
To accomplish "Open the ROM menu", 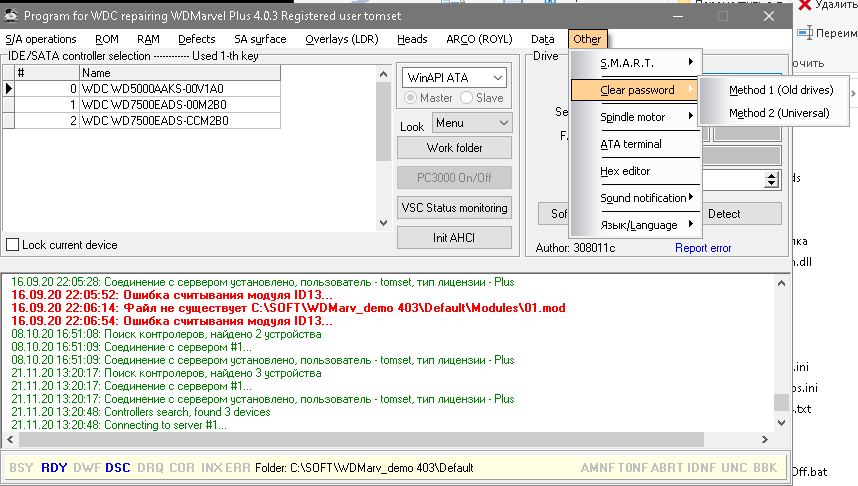I will pos(106,39).
